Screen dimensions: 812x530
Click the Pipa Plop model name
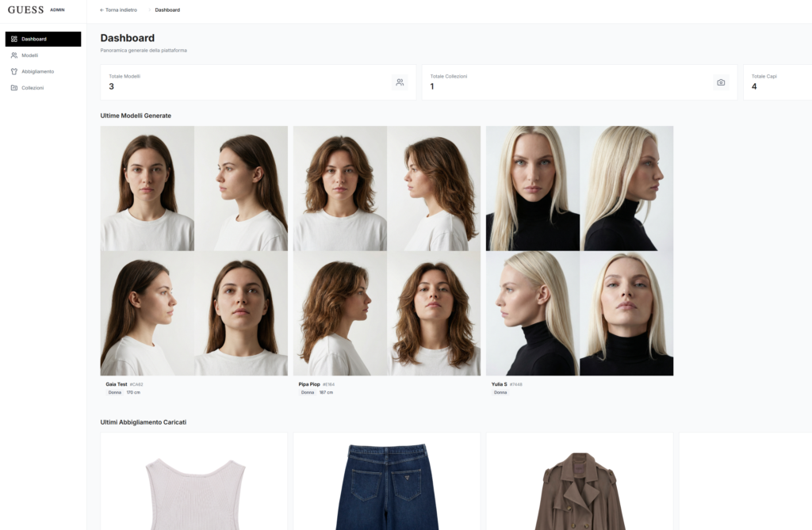308,384
